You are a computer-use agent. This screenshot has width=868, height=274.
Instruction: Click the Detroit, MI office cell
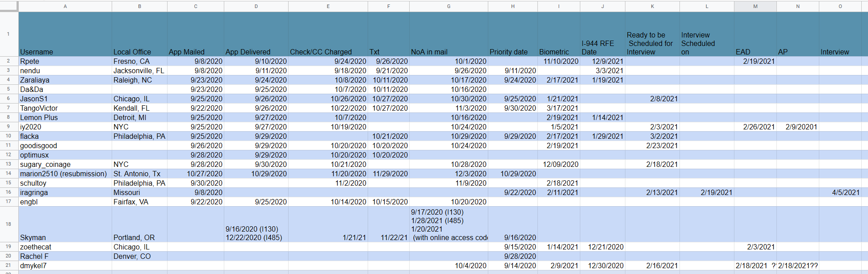139,117
